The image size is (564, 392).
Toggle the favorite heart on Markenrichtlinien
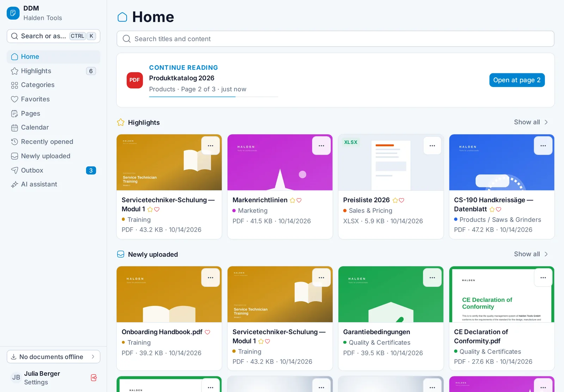point(299,200)
